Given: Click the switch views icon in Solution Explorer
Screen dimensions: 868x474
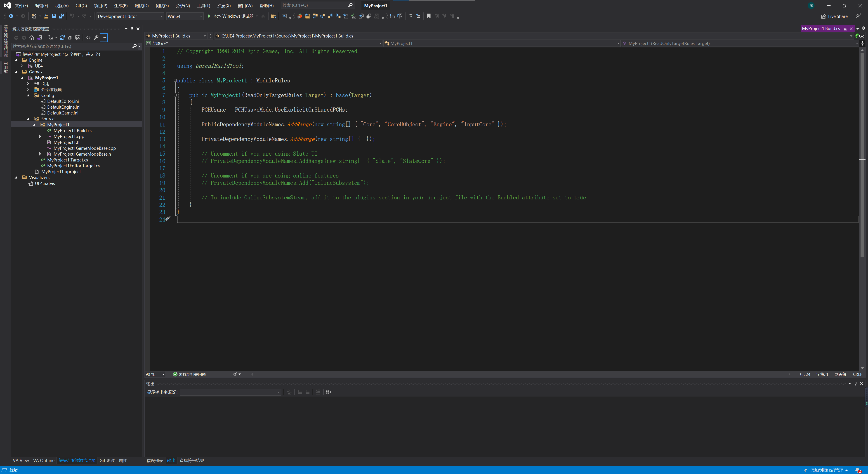Looking at the screenshot, I should coord(39,38).
